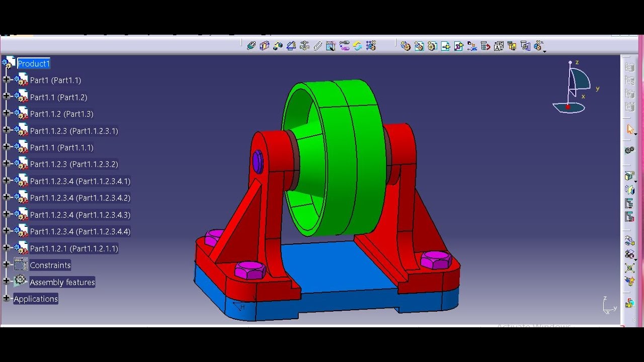Click the Change Constraint icon

[x=357, y=46]
